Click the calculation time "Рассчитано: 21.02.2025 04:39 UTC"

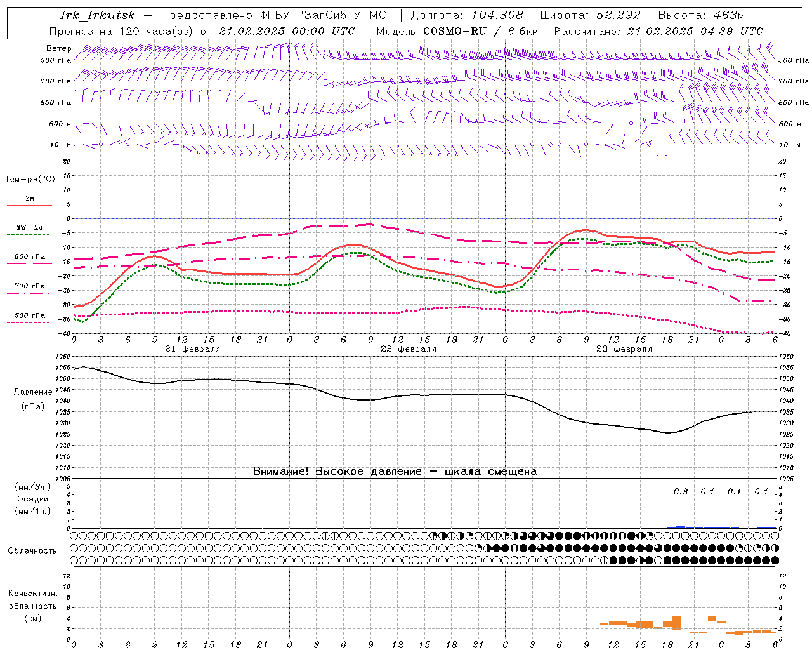tap(658, 31)
